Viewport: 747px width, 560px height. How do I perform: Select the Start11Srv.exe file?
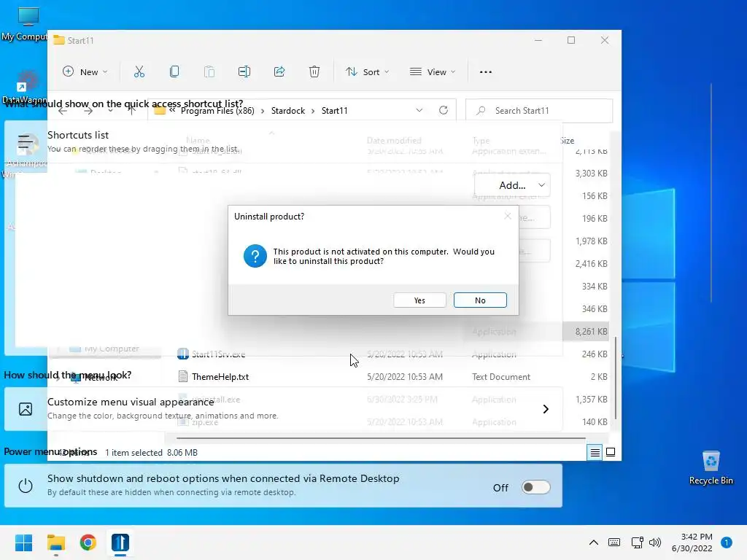pos(218,354)
